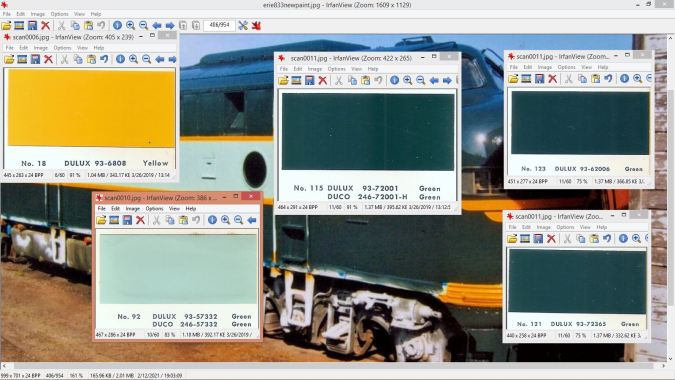Paste icon in main erie833newpaint toolbar
Screen dimensions: 675x380
coord(88,25)
